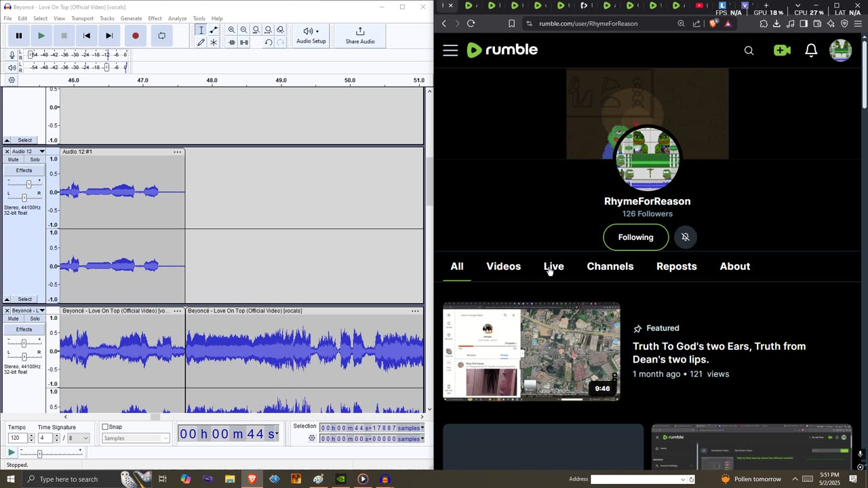Click the Pause button in Audacity
Image resolution: width=868 pixels, height=488 pixels.
19,36
